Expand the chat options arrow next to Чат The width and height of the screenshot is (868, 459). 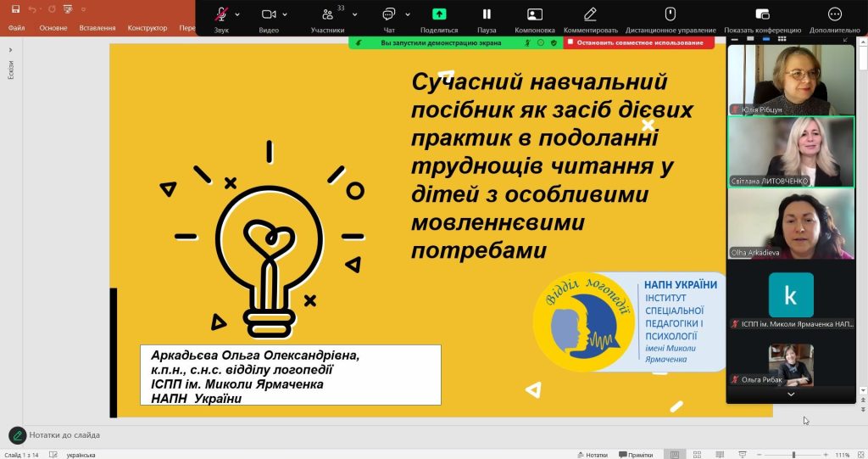(408, 14)
